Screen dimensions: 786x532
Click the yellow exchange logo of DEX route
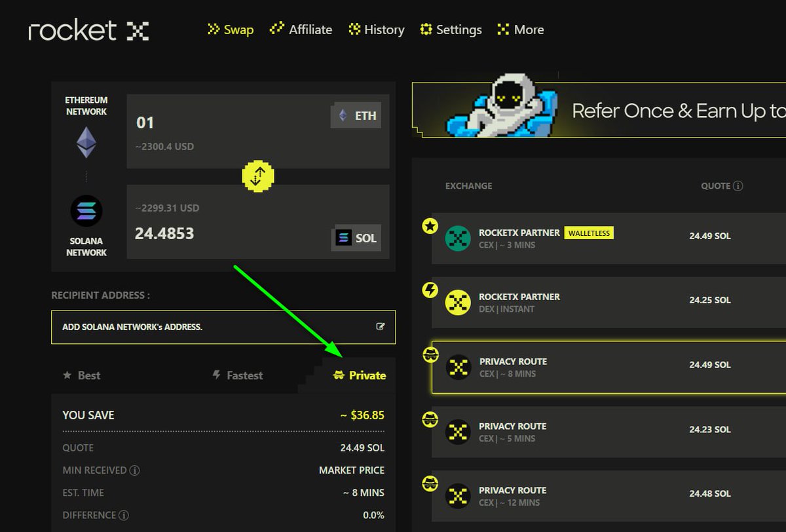click(458, 303)
